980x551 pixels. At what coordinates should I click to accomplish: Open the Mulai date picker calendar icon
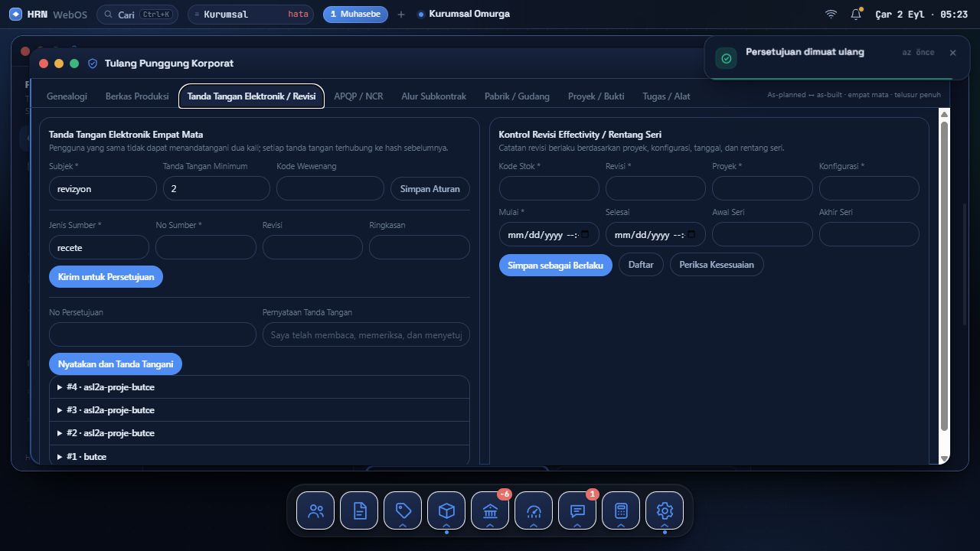[586, 234]
